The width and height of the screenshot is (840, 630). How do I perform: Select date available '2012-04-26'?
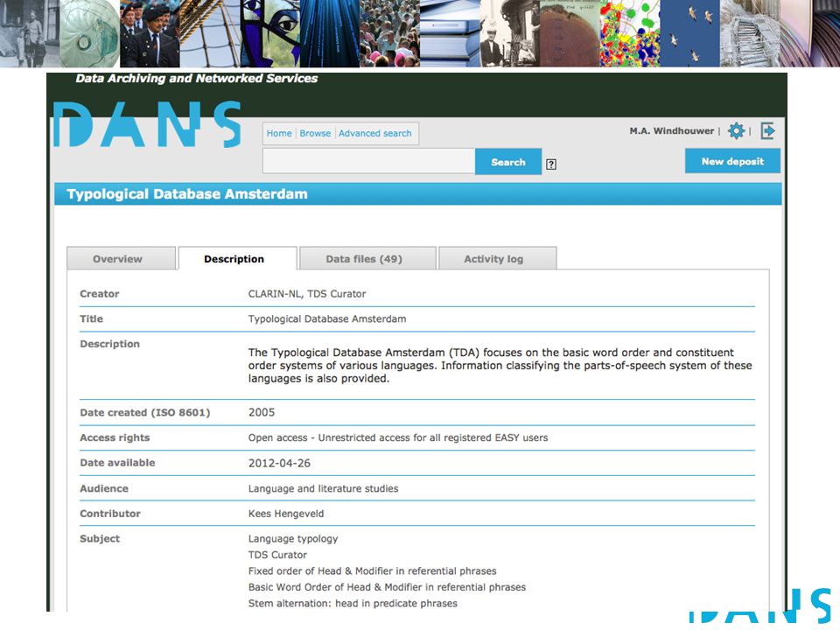(x=279, y=464)
